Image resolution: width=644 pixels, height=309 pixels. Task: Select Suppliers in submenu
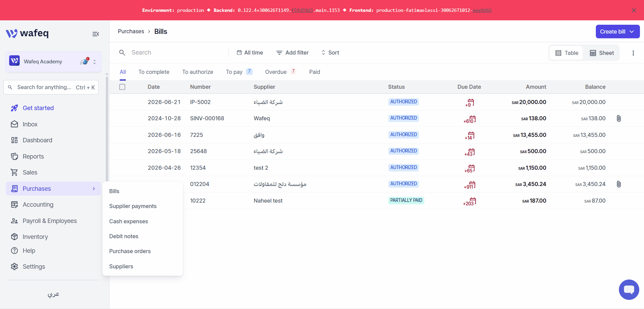[121, 266]
